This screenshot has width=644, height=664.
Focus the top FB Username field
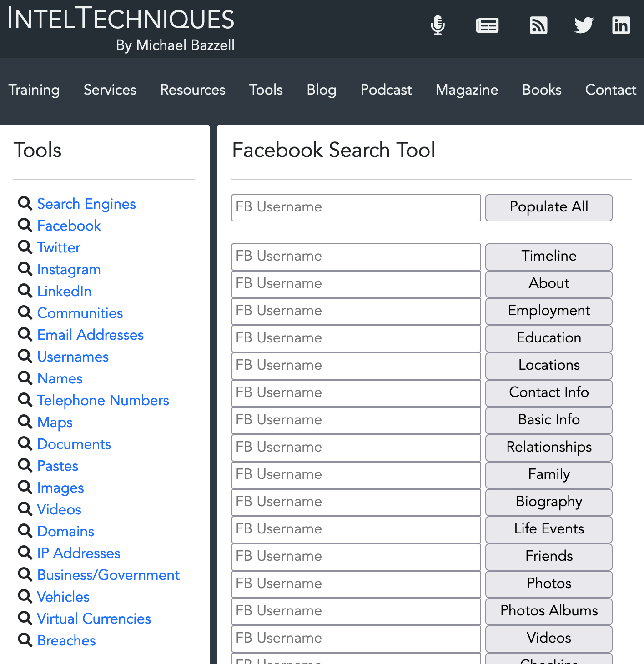click(356, 207)
